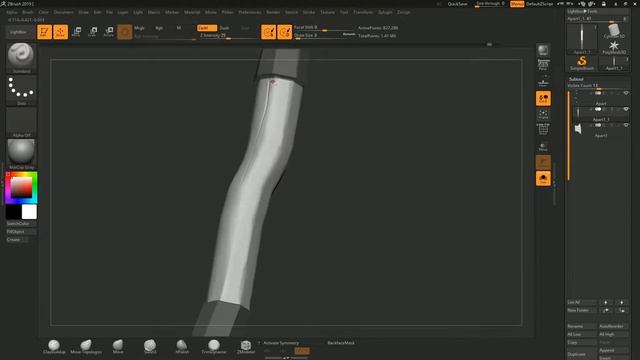Toggle the Rgb channel
Image resolution: width=640 pixels, height=360 pixels.
coord(159,28)
